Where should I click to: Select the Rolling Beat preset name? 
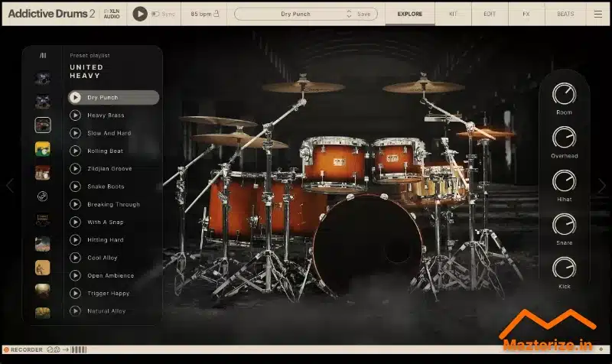coord(105,151)
